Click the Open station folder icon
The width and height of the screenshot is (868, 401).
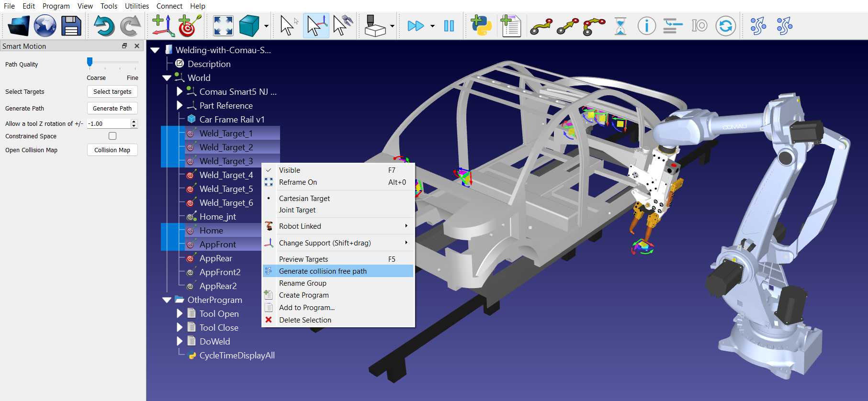click(x=18, y=26)
